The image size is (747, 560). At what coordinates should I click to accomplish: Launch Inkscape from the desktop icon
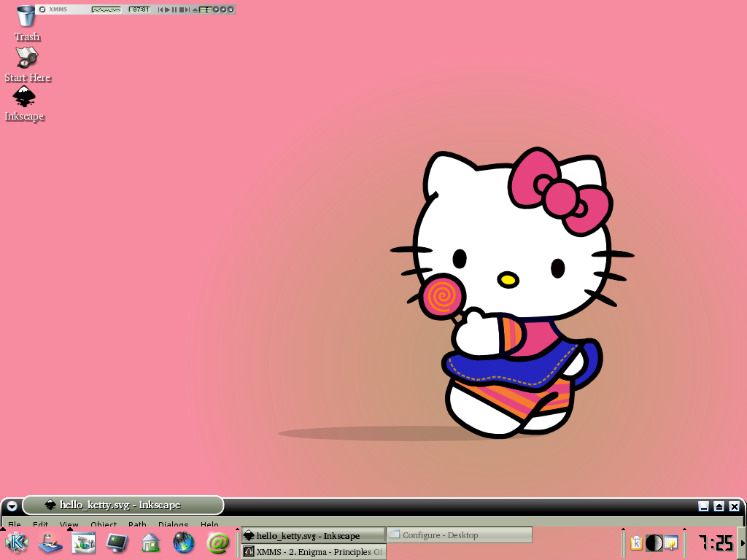point(24,104)
